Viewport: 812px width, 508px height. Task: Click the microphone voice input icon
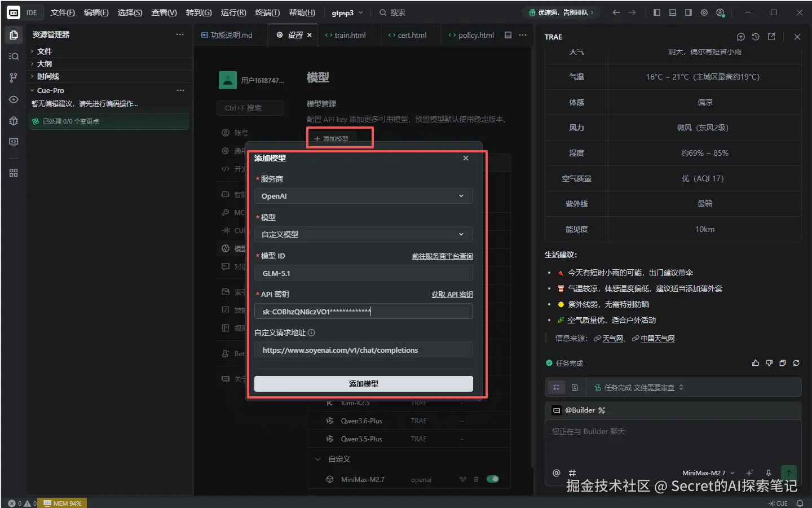pos(768,473)
